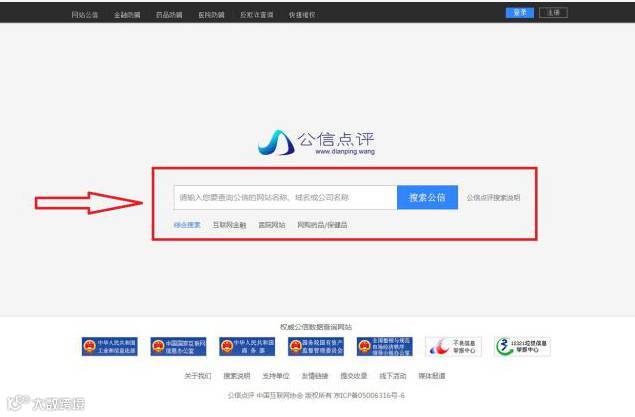Open 医院防骗 in the top navigation
The width and height of the screenshot is (635, 417).
click(x=211, y=15)
